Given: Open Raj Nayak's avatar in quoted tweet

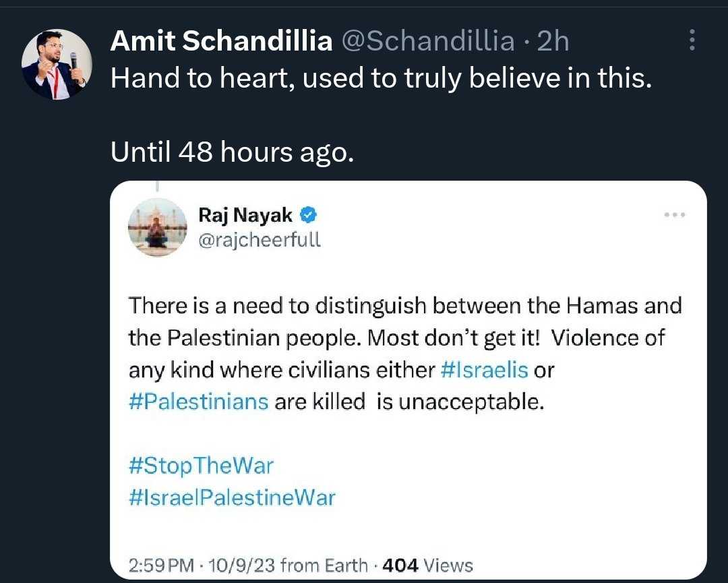Looking at the screenshot, I should pyautogui.click(x=158, y=227).
